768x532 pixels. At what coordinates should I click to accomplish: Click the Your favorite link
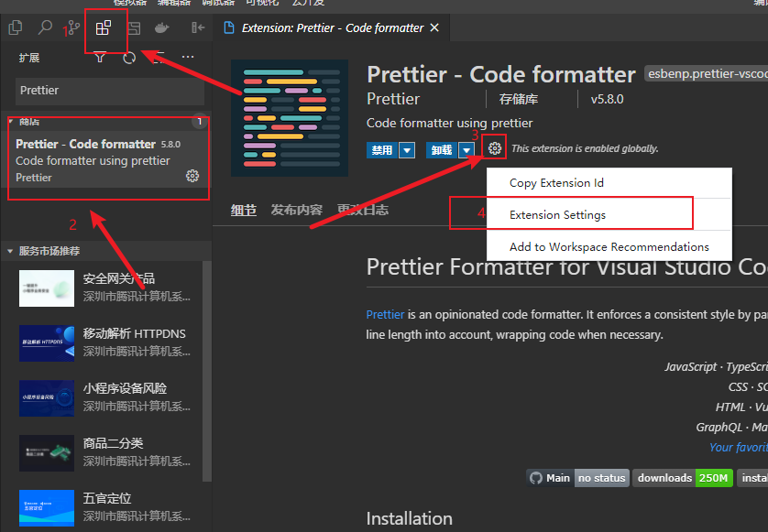coord(738,447)
